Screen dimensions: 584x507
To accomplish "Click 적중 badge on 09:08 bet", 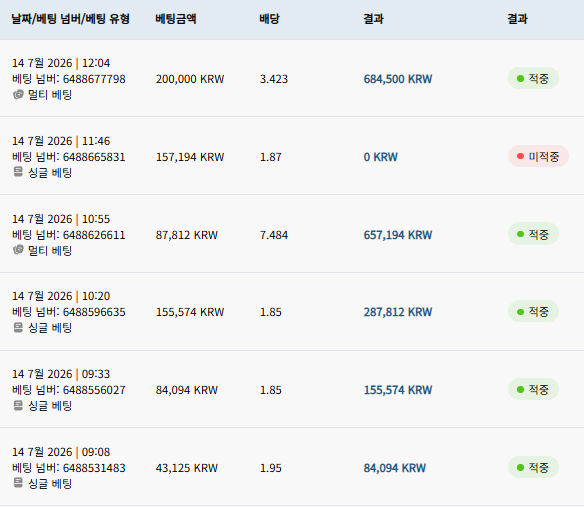I will pos(533,467).
